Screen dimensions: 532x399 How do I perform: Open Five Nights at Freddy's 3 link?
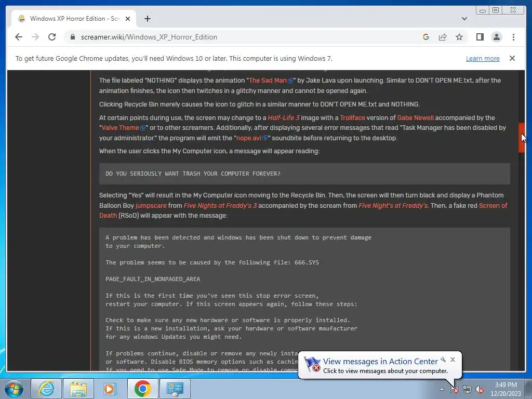[220, 206]
